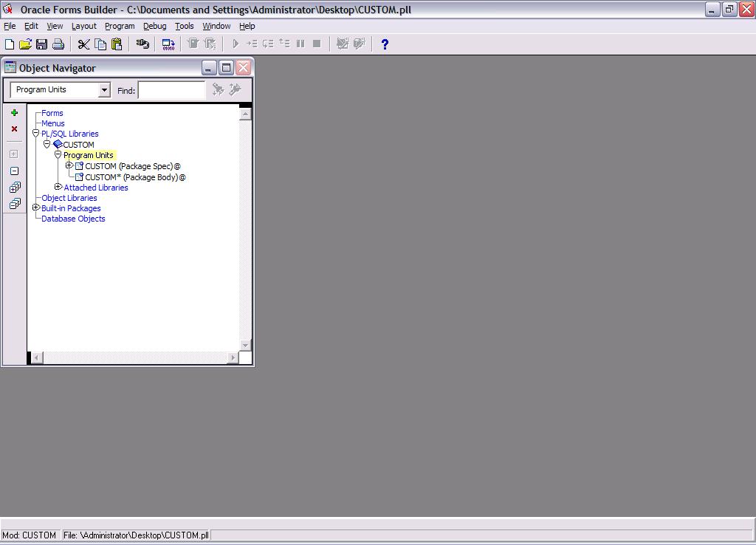Minimize the Object Navigator window

pyautogui.click(x=208, y=68)
